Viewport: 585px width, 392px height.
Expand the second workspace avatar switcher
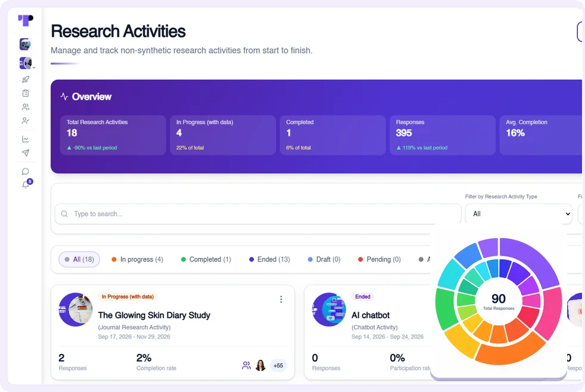(27, 63)
